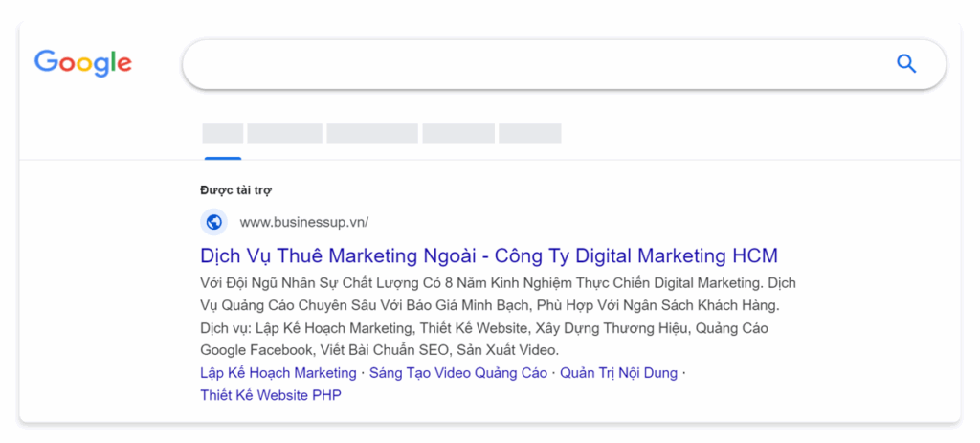Switch to the third gray placeholder tab
980x443 pixels.
[372, 134]
